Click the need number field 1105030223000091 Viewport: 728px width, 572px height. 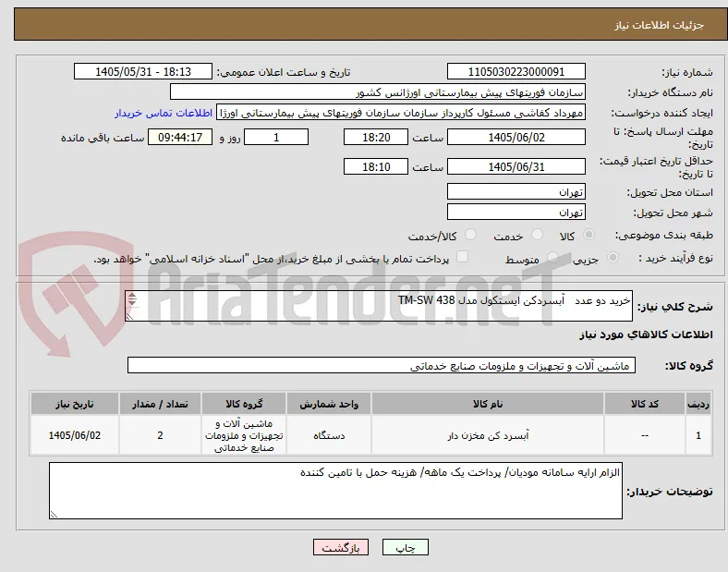(516, 71)
